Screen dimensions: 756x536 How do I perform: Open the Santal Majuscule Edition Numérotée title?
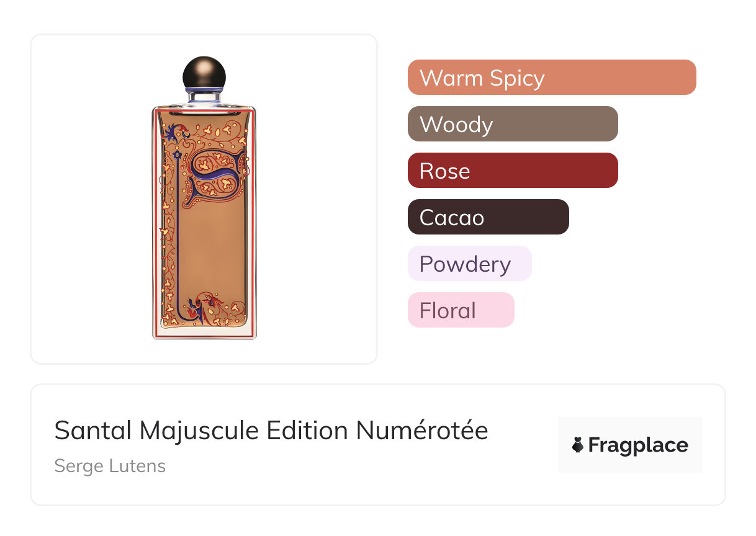(x=271, y=431)
